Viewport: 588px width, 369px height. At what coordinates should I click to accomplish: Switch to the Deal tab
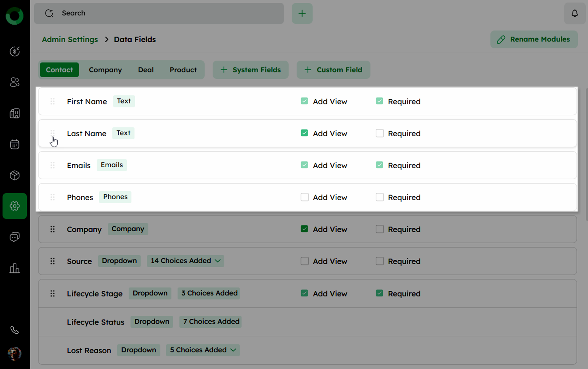(146, 70)
